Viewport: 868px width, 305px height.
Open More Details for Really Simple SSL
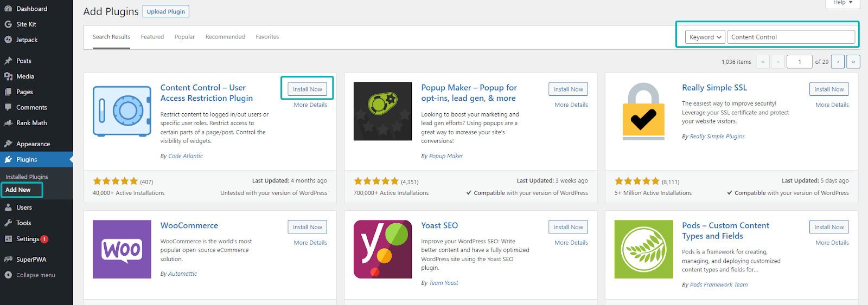point(832,105)
